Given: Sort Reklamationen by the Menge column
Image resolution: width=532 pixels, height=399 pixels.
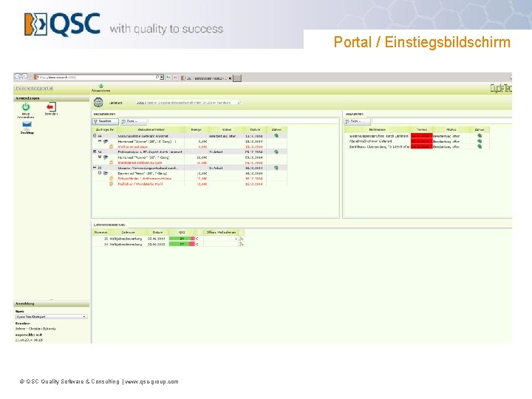Looking at the screenshot, I should (196, 129).
